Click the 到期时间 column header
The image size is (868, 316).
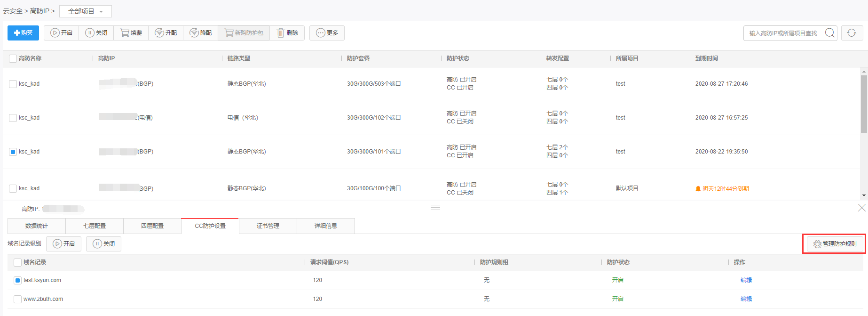click(707, 58)
